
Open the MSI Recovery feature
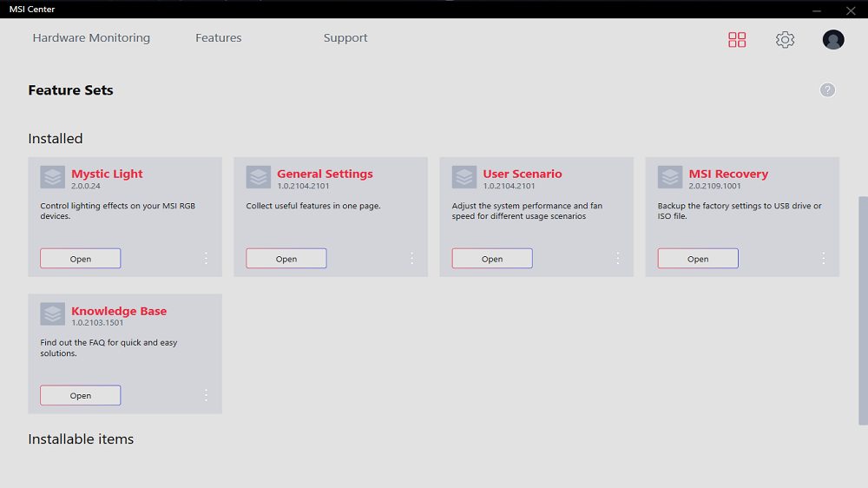pos(698,259)
